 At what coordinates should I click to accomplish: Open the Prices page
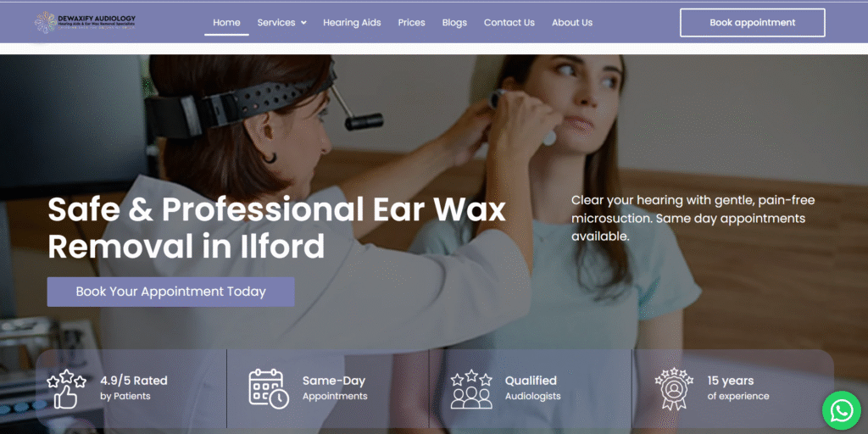point(411,23)
